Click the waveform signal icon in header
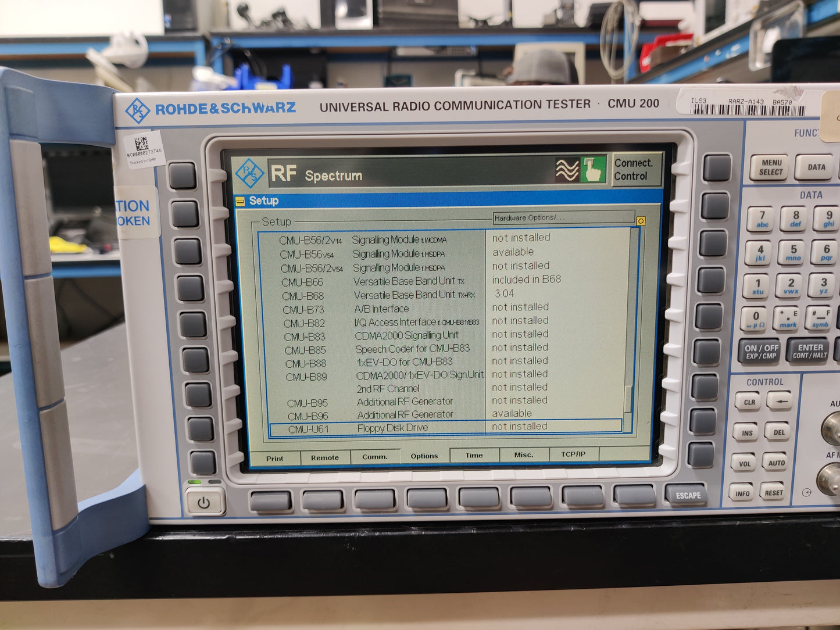Image resolution: width=840 pixels, height=630 pixels. [567, 170]
